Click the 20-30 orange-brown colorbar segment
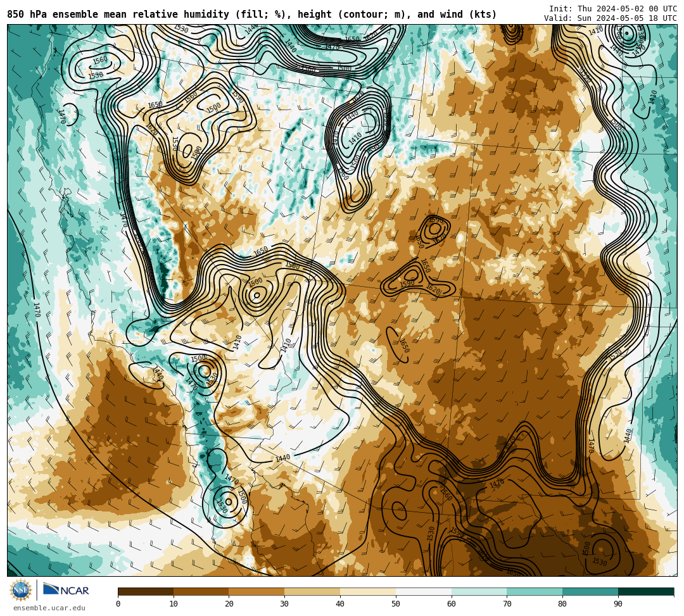 [x=257, y=591]
